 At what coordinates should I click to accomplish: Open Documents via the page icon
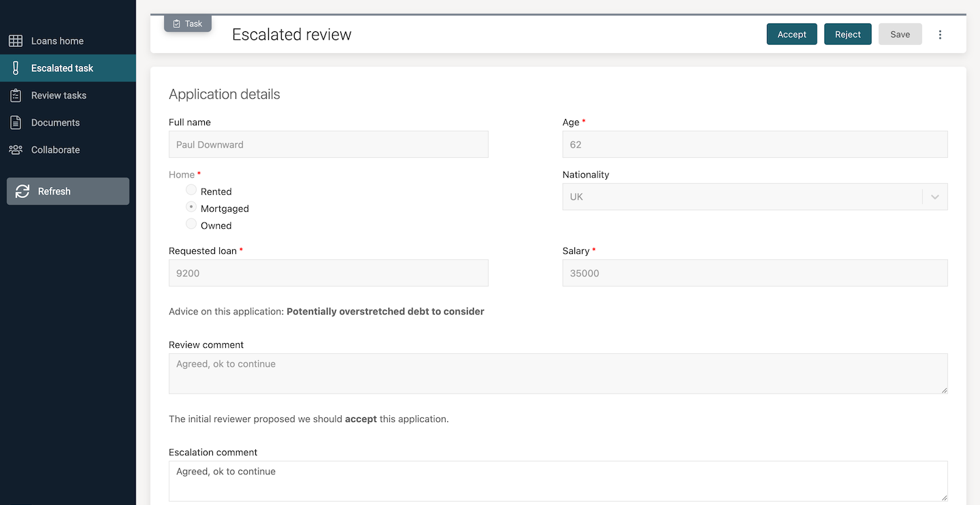pyautogui.click(x=14, y=123)
